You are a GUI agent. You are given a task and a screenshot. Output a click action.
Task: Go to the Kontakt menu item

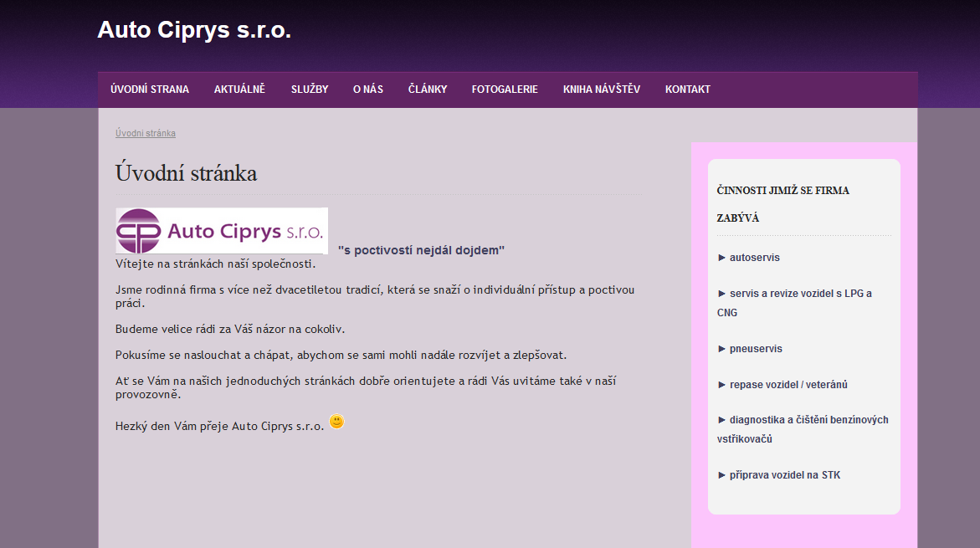[687, 90]
